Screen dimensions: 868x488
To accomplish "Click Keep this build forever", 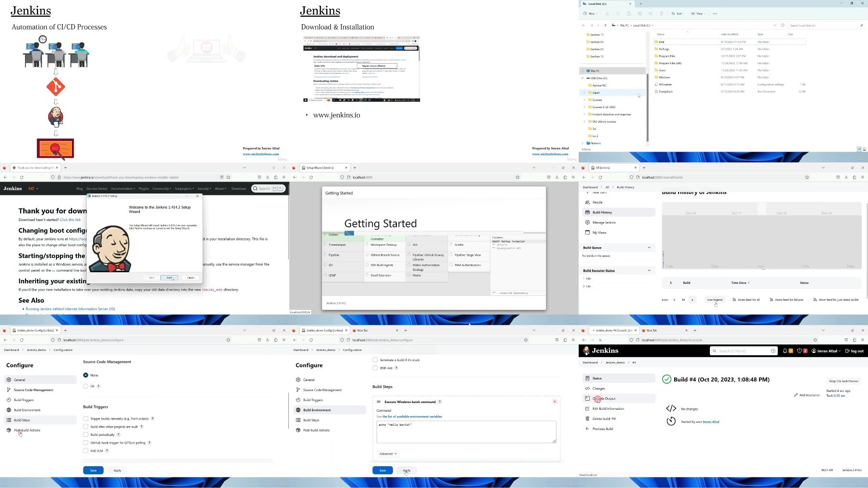I will point(843,381).
